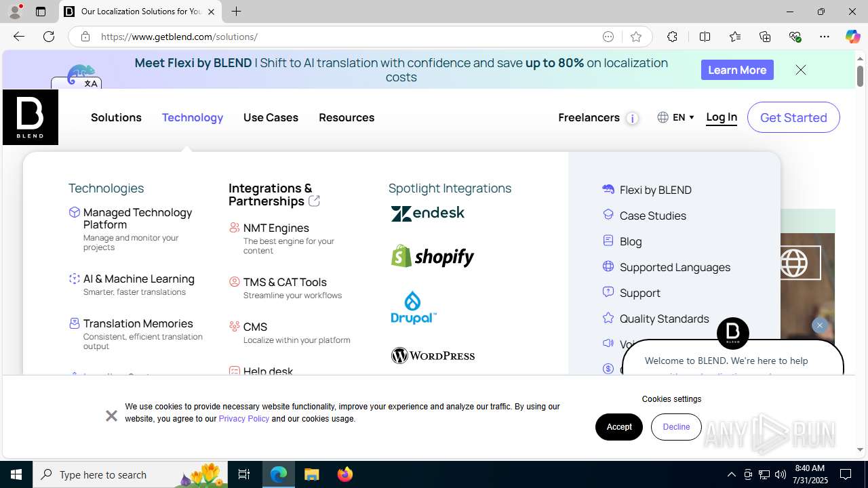Close the Localization Solutions tab
Viewport: 868px width, 488px height.
point(211,12)
